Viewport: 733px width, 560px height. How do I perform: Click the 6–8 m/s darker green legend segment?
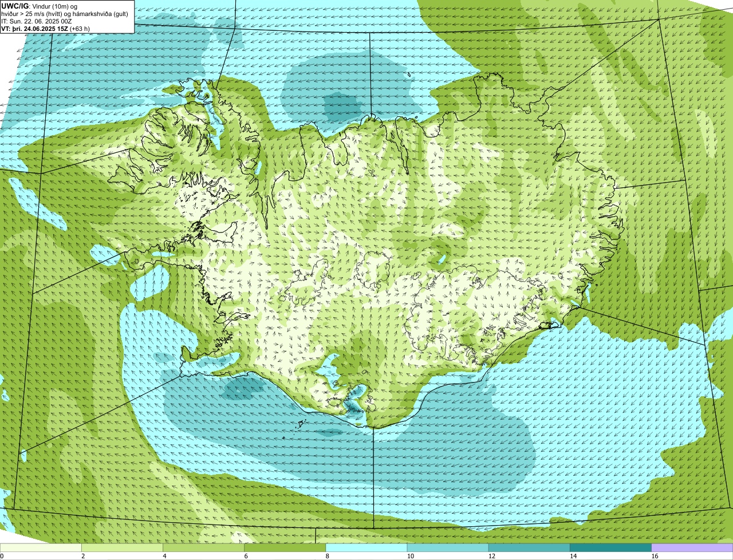click(x=285, y=547)
